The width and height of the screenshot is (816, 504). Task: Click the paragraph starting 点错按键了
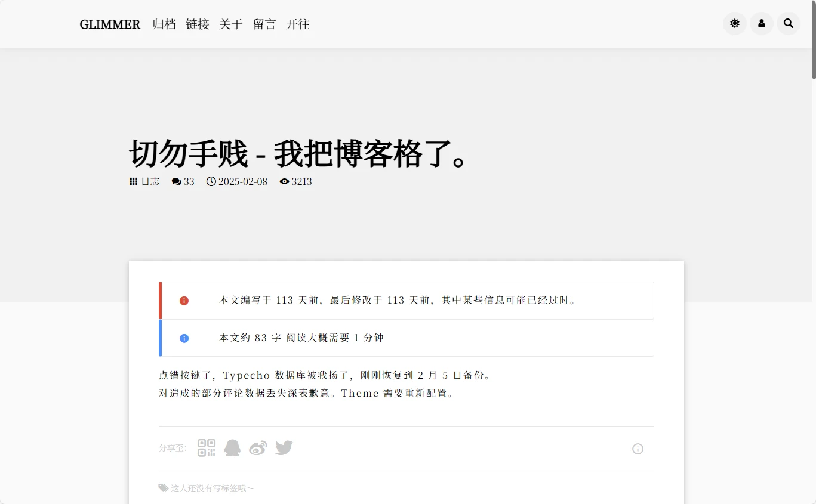pyautogui.click(x=325, y=375)
